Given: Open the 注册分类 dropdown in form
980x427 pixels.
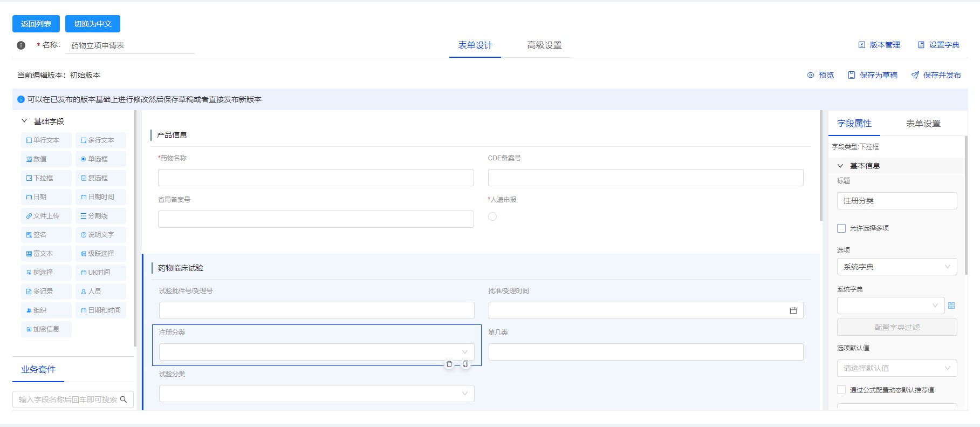Looking at the screenshot, I should (x=317, y=352).
